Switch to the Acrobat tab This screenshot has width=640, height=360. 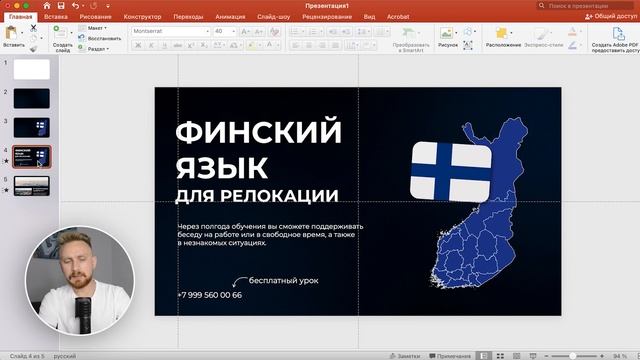pyautogui.click(x=398, y=17)
